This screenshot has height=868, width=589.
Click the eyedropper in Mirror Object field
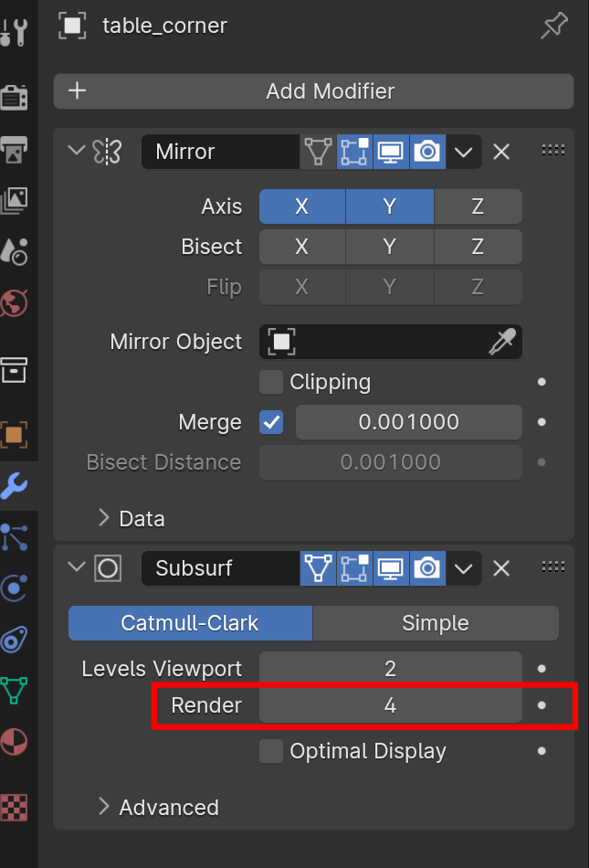pos(502,342)
